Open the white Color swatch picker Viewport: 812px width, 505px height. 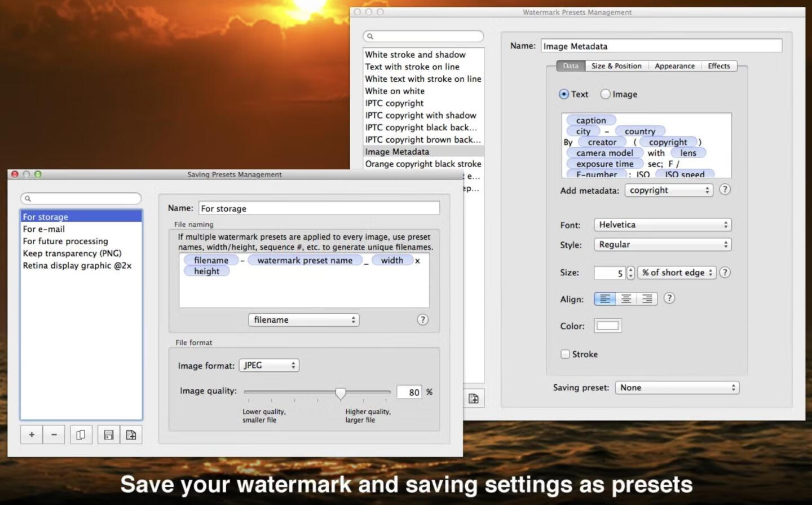(608, 326)
